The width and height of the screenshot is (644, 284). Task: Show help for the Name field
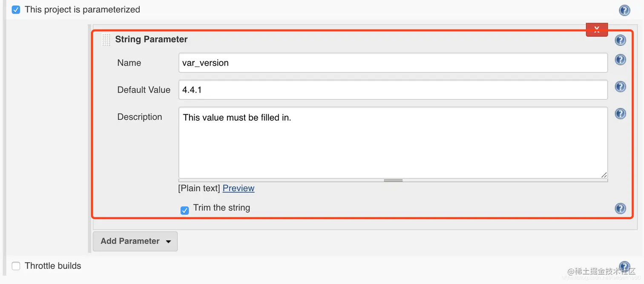[621, 60]
